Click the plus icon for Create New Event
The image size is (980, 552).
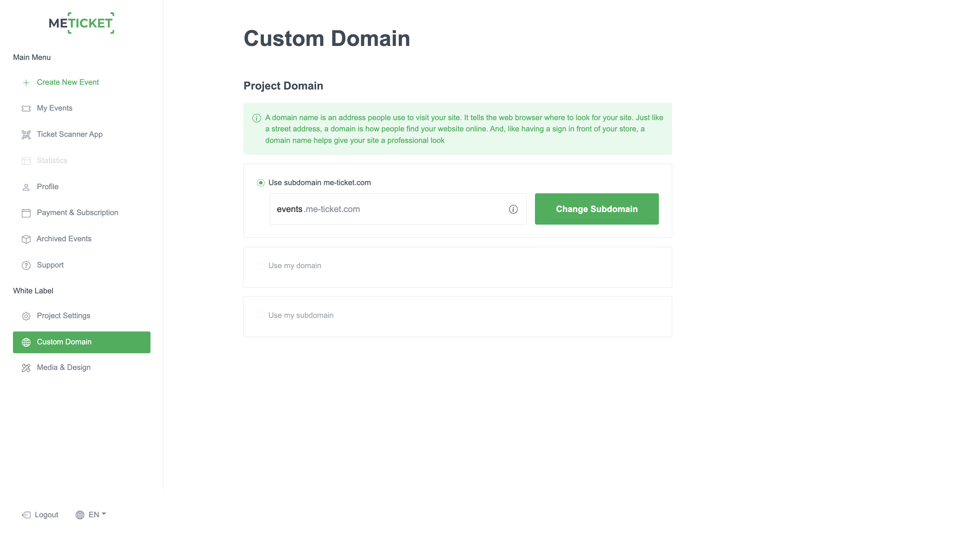pyautogui.click(x=26, y=82)
